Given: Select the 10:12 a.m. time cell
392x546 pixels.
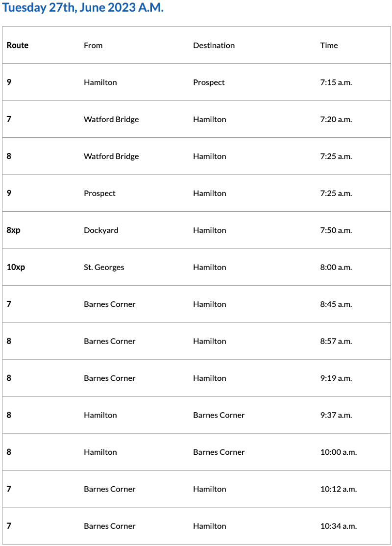Looking at the screenshot, I should coord(338,489).
